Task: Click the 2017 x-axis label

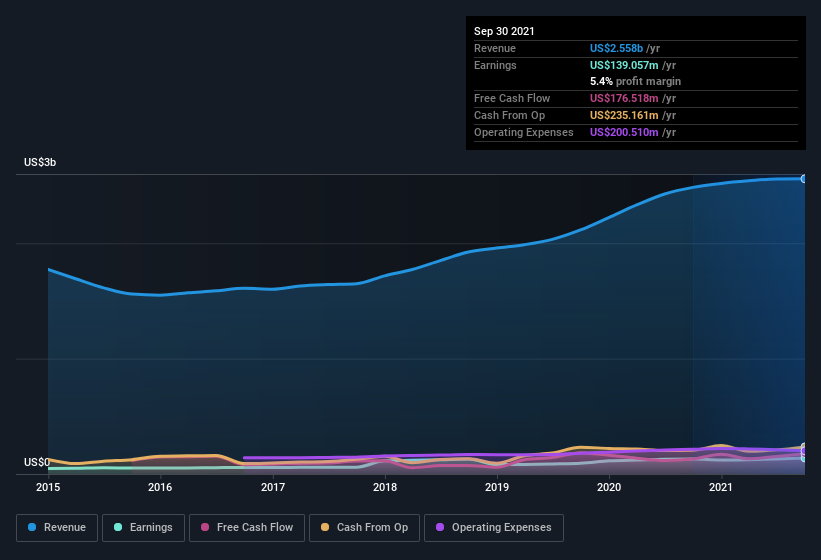Action: (x=273, y=487)
